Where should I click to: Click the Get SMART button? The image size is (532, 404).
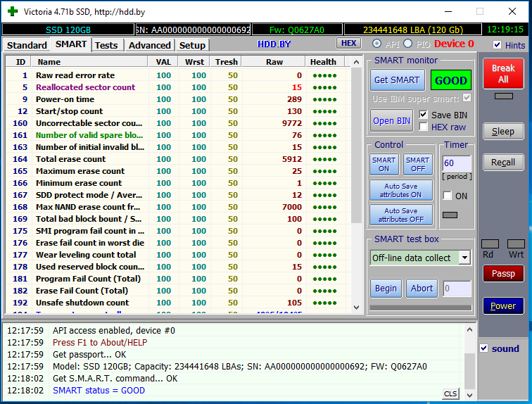pyautogui.click(x=396, y=80)
